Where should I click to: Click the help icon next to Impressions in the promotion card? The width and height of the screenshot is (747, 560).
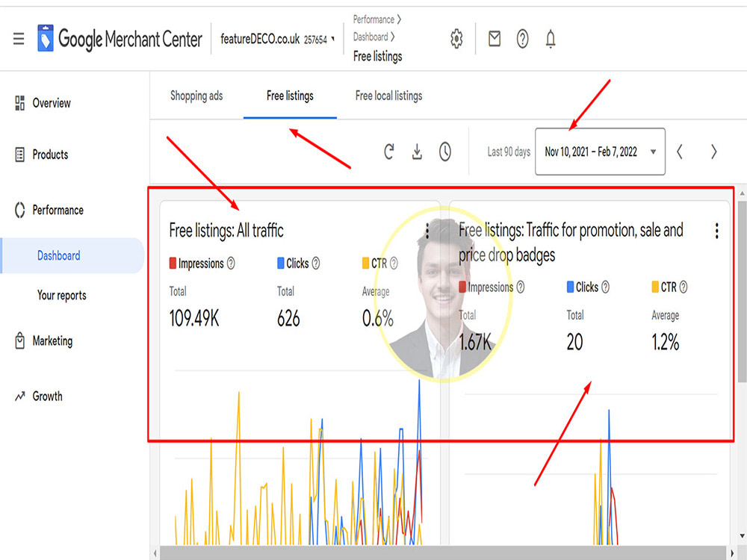[521, 287]
